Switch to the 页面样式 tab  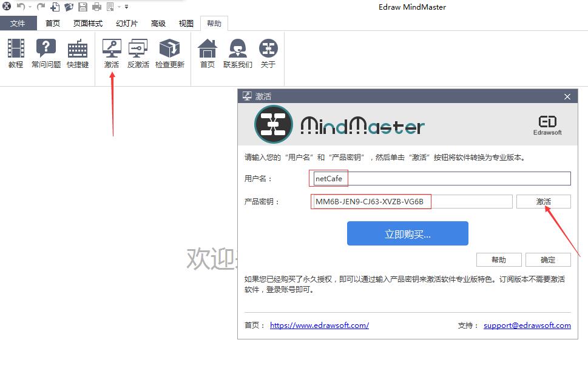[88, 24]
